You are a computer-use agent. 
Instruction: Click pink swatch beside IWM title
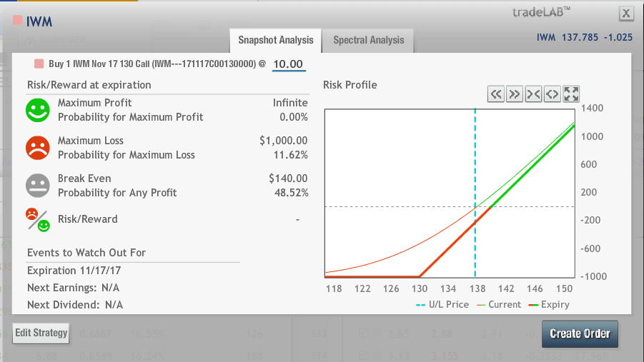(17, 20)
